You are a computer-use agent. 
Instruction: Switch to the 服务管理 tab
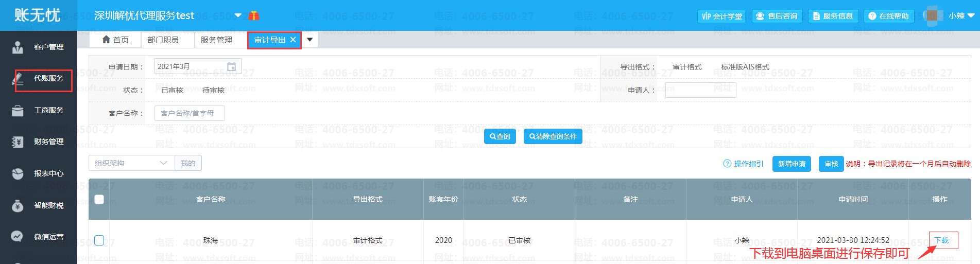216,40
